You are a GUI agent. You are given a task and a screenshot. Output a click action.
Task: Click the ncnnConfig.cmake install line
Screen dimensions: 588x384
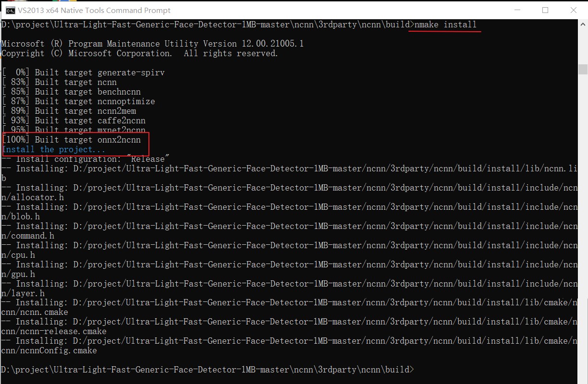click(x=288, y=341)
